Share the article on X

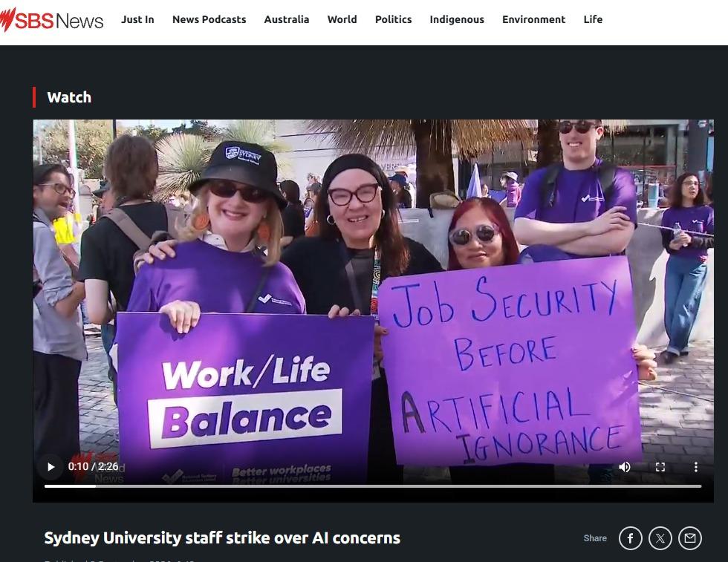point(660,538)
